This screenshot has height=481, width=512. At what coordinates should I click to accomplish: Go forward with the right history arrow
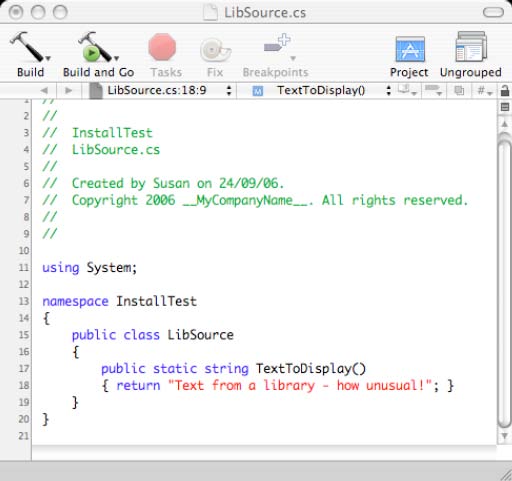coord(68,90)
